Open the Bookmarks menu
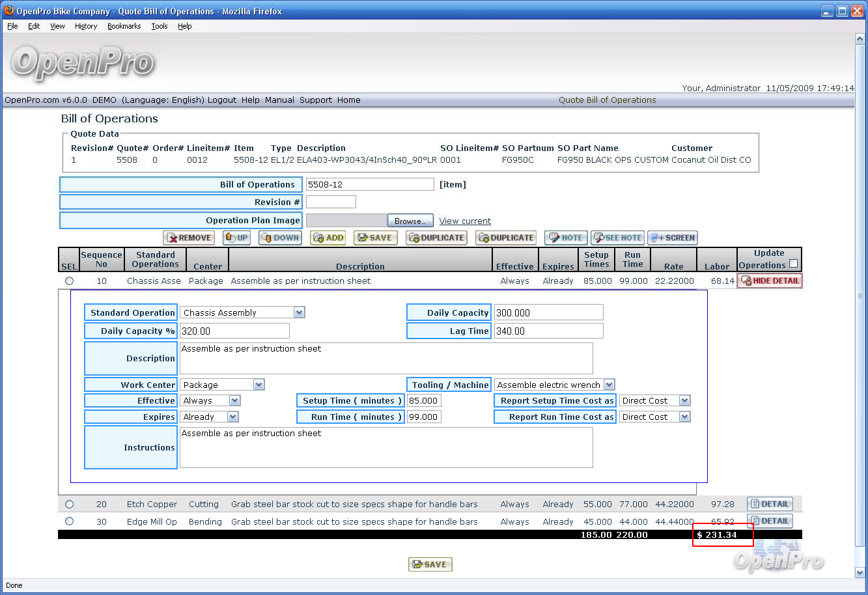Screen dimensions: 868x595 point(124,26)
